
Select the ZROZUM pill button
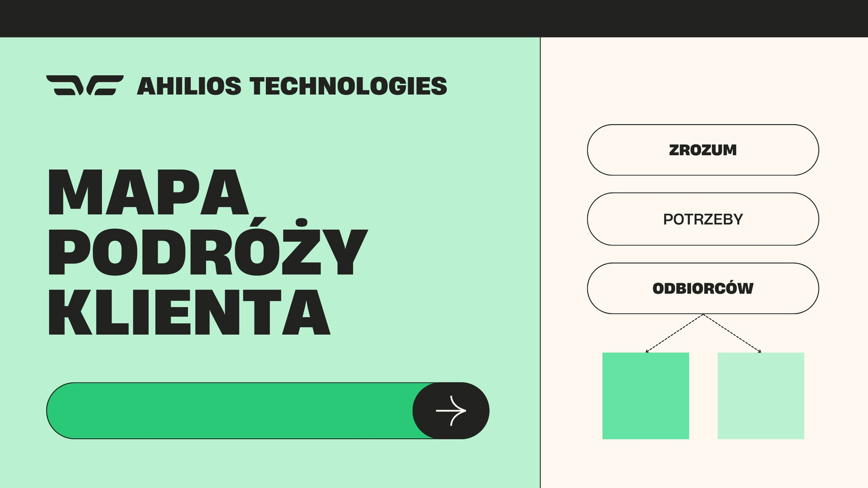(x=703, y=150)
